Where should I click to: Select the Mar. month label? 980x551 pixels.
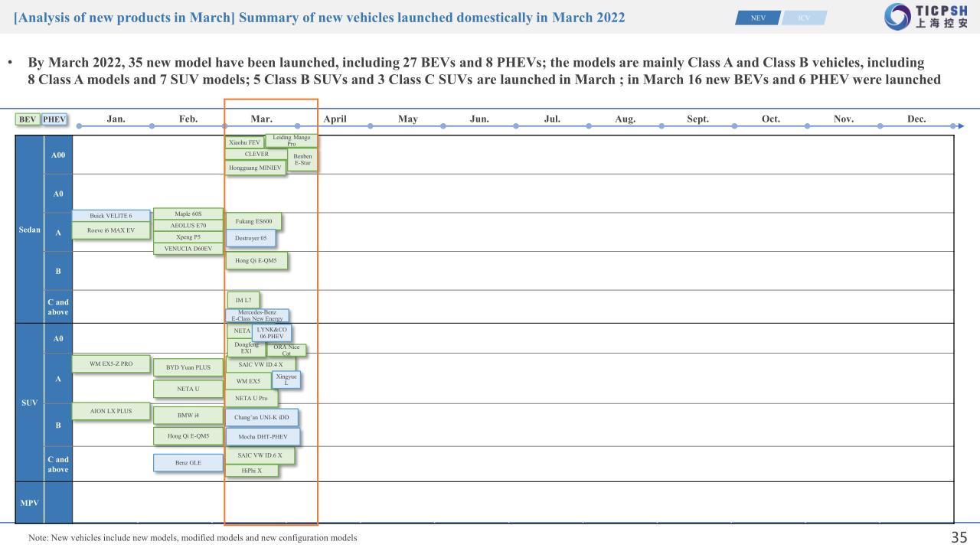[x=261, y=119]
